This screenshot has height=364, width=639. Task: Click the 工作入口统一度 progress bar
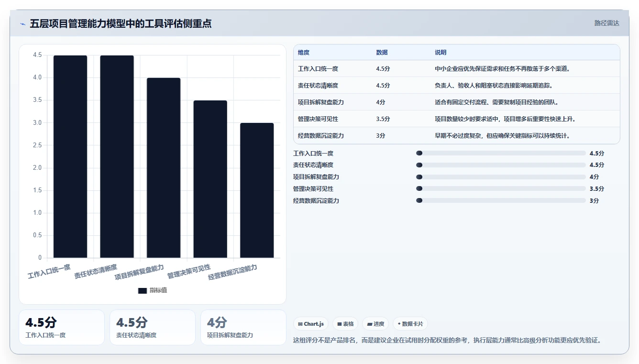point(501,153)
